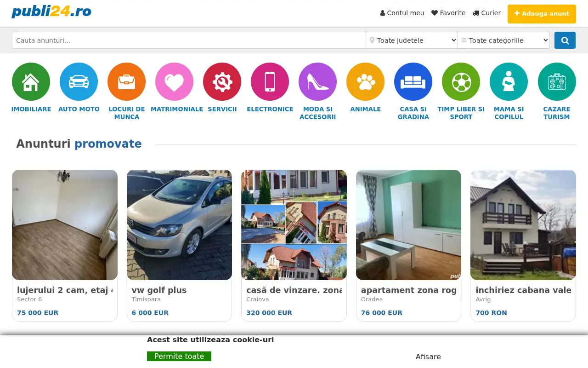Select the Locuri de Munca briefcase icon
The height and width of the screenshot is (368, 588).
click(126, 82)
